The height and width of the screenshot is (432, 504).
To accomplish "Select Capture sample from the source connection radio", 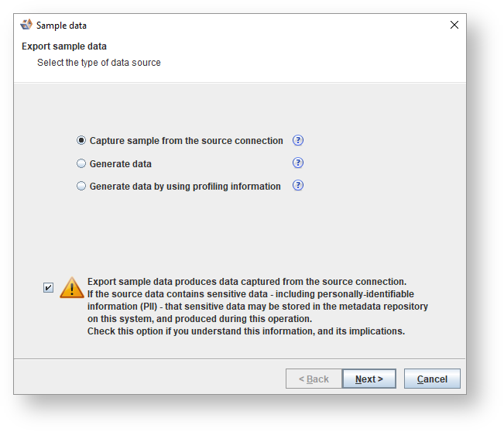I will [81, 141].
